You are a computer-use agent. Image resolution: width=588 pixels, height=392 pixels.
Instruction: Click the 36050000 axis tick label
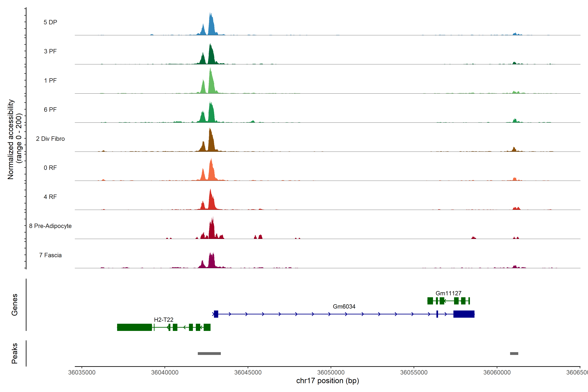point(331,373)
